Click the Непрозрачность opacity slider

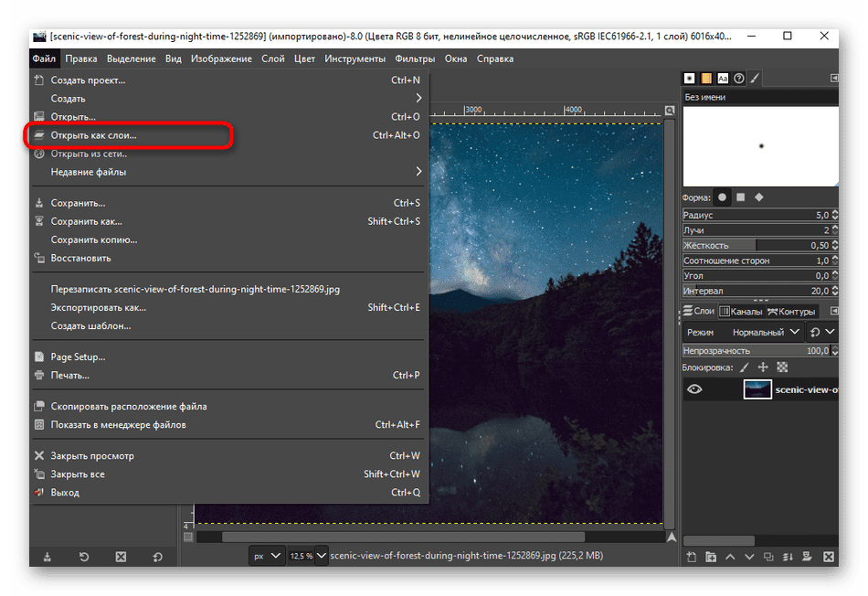point(757,351)
